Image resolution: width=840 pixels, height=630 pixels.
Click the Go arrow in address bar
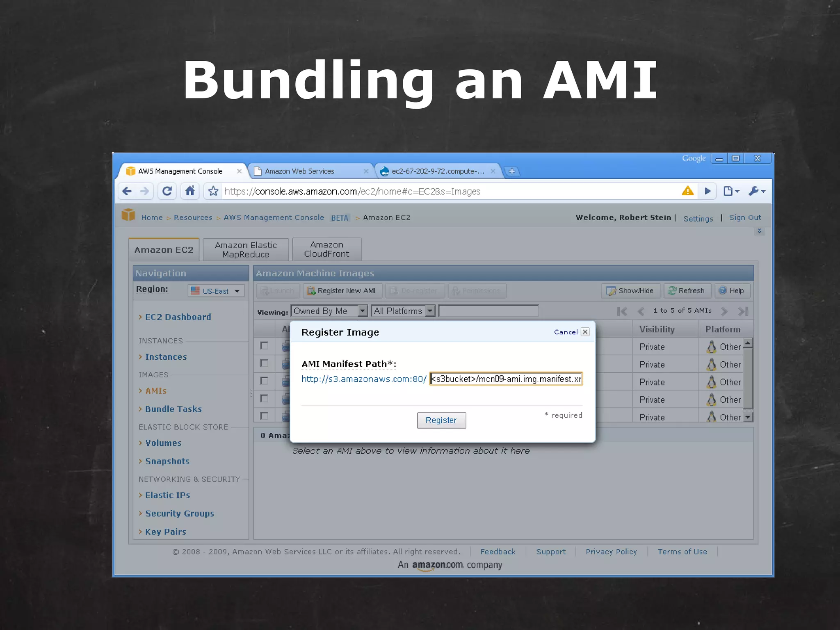click(708, 191)
